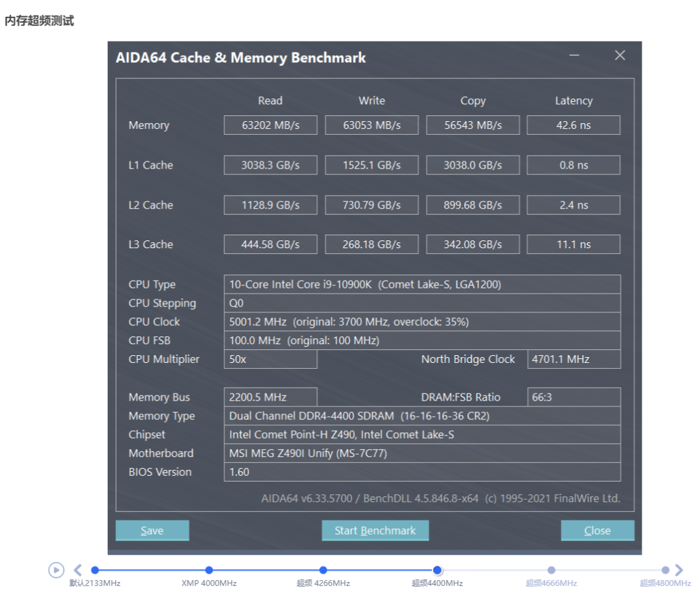Click the L3 Cache row label
The width and height of the screenshot is (700, 604).
[x=151, y=244]
